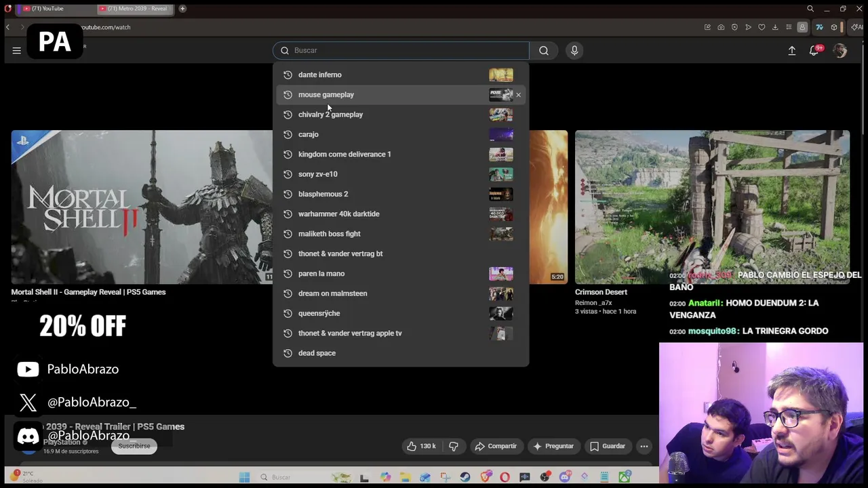Open the 'Crimson Desert' video title
Viewport: 868px width, 488px height.
[601, 292]
